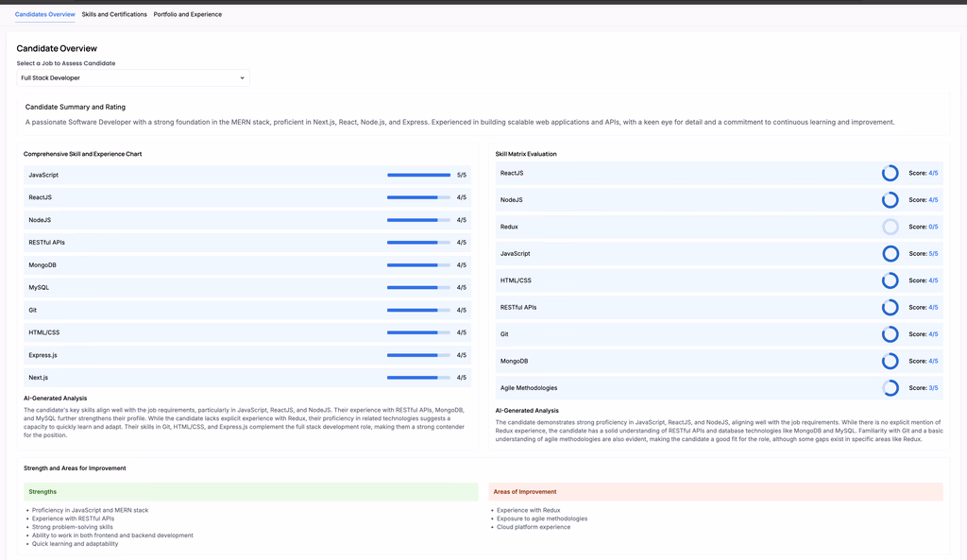Click 'Exposure to agile methodologies' bullet
Viewport: 967px width, 560px height.
(542, 518)
